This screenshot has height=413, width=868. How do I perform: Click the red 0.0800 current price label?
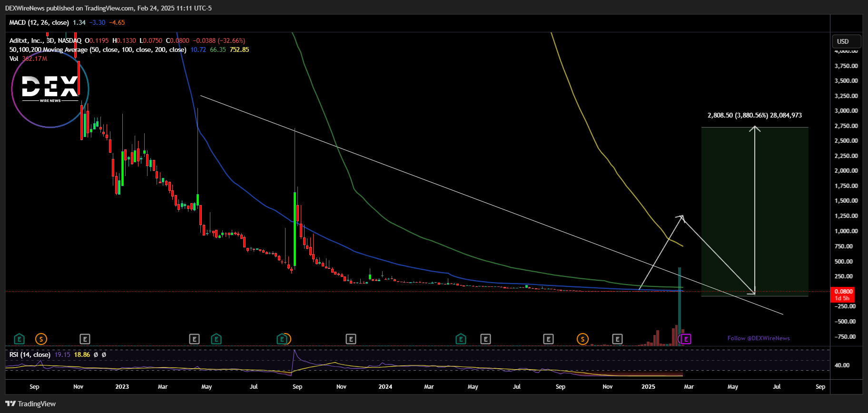(843, 292)
